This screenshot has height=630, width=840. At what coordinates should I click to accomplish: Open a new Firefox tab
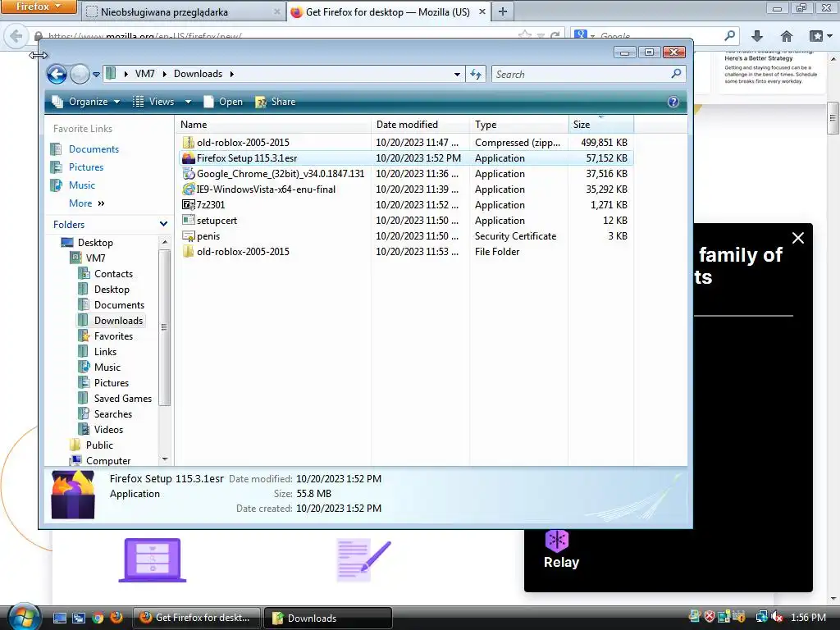(x=503, y=11)
